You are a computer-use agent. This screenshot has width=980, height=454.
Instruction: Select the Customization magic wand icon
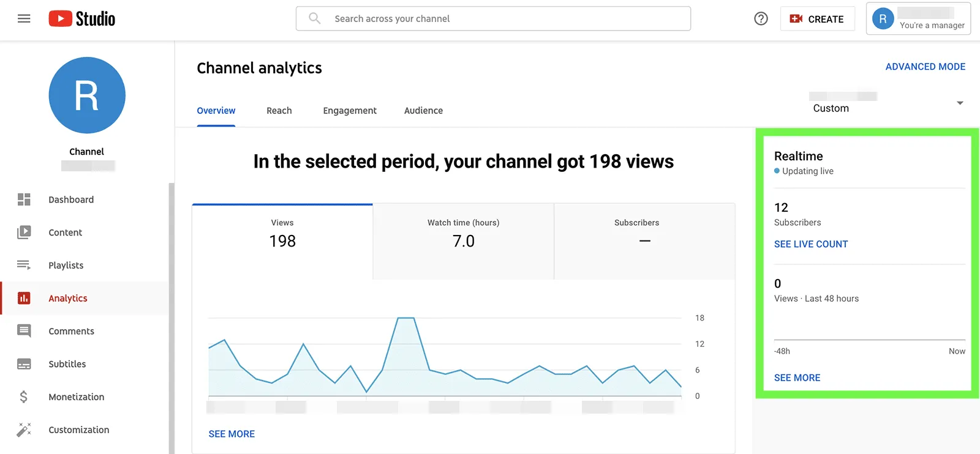click(24, 430)
